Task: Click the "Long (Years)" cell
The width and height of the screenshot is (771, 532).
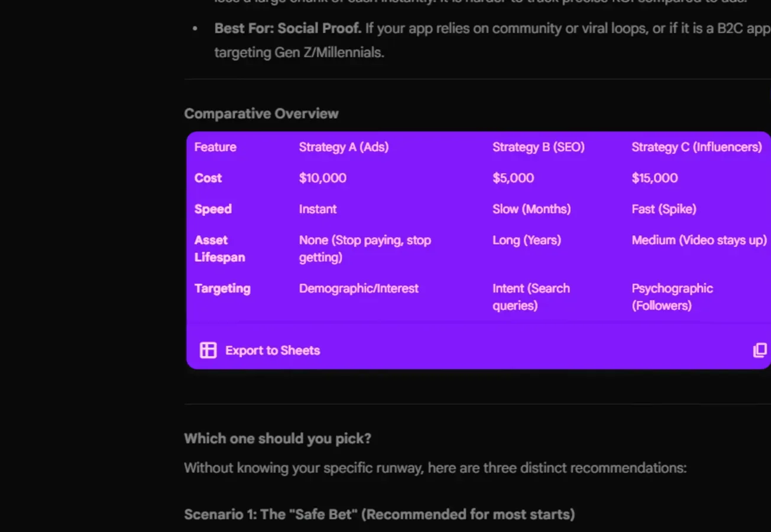Action: pyautogui.click(x=527, y=240)
